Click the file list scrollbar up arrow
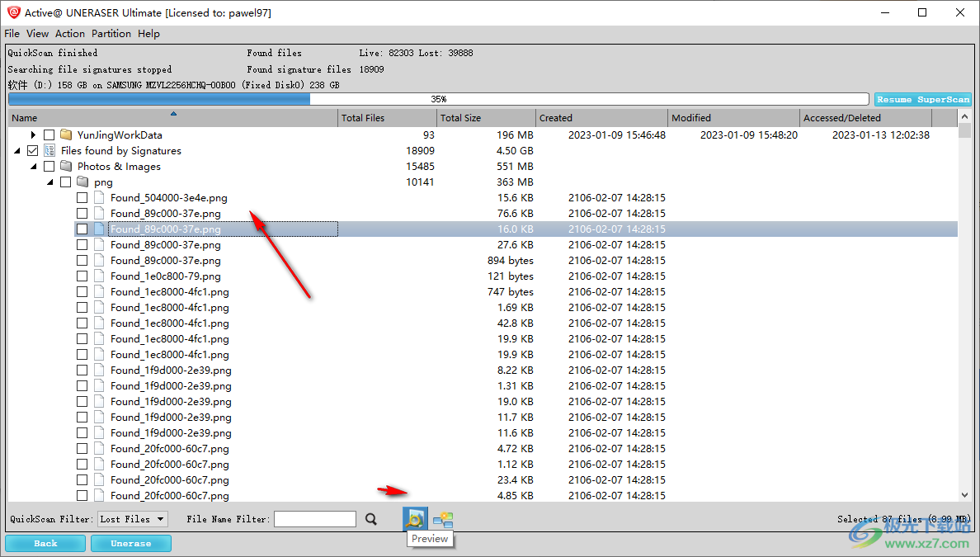980x557 pixels. [964, 116]
